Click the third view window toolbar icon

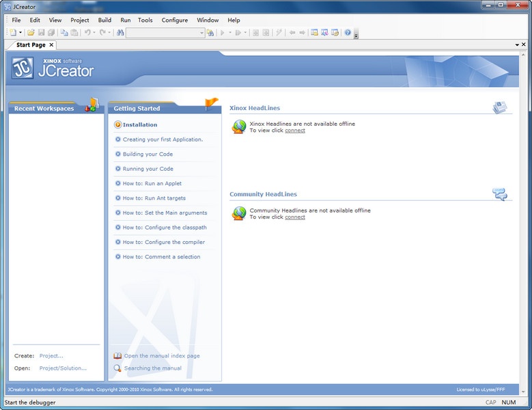pyautogui.click(x=335, y=33)
